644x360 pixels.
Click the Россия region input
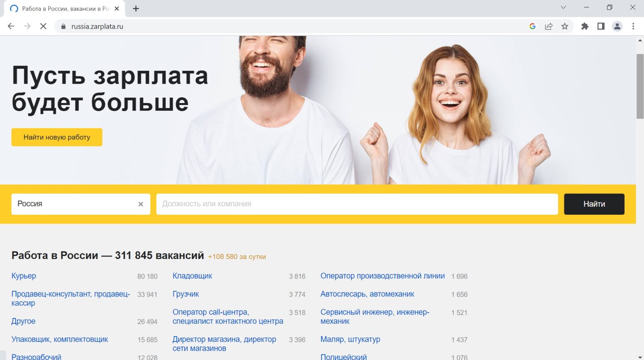[80, 204]
